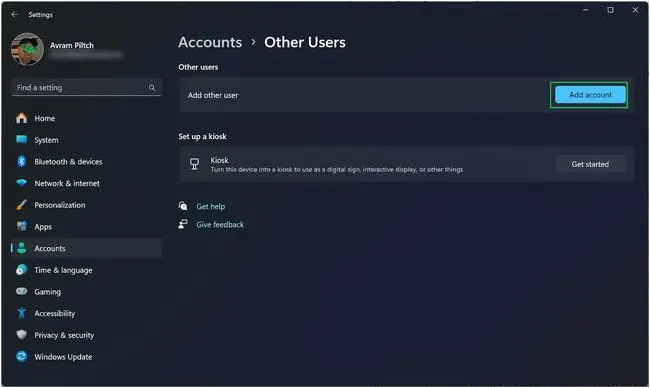Open Accessibility settings label
The height and width of the screenshot is (388, 650).
tap(55, 313)
